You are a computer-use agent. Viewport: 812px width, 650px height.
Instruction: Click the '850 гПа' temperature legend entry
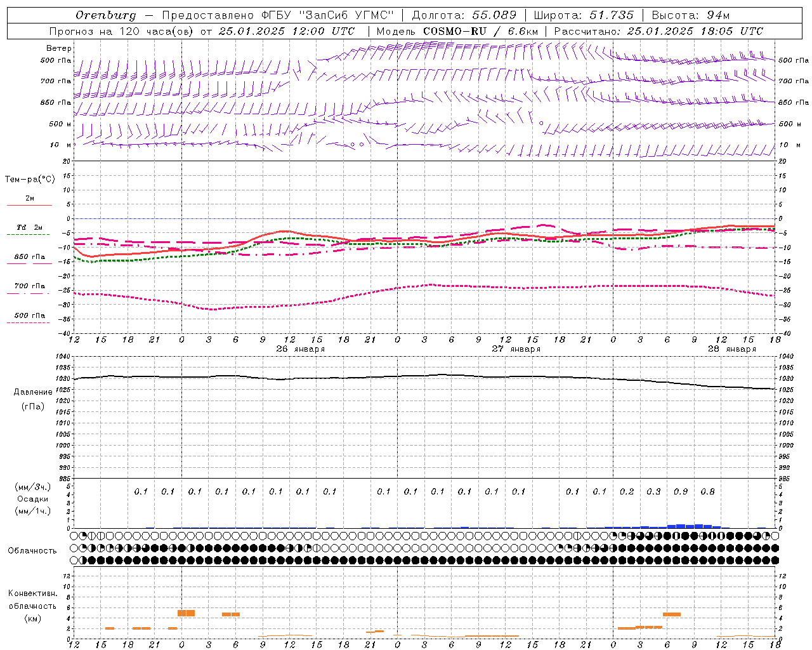pos(30,257)
